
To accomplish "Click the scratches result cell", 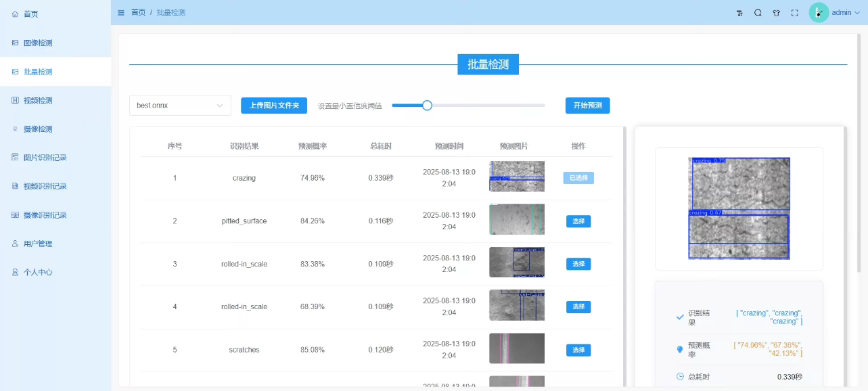I will click(244, 350).
